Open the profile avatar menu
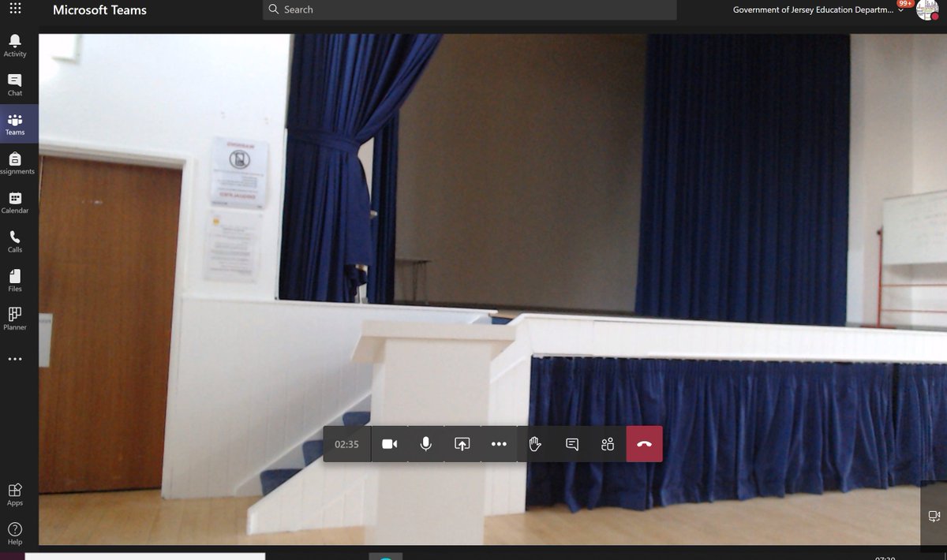 pos(926,10)
